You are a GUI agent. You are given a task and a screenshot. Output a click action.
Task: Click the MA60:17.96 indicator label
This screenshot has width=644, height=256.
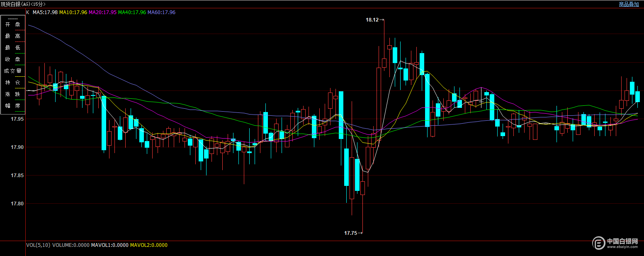pos(162,12)
